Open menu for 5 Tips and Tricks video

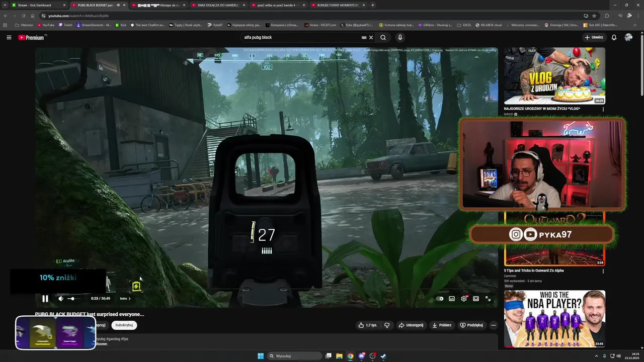pos(603,271)
